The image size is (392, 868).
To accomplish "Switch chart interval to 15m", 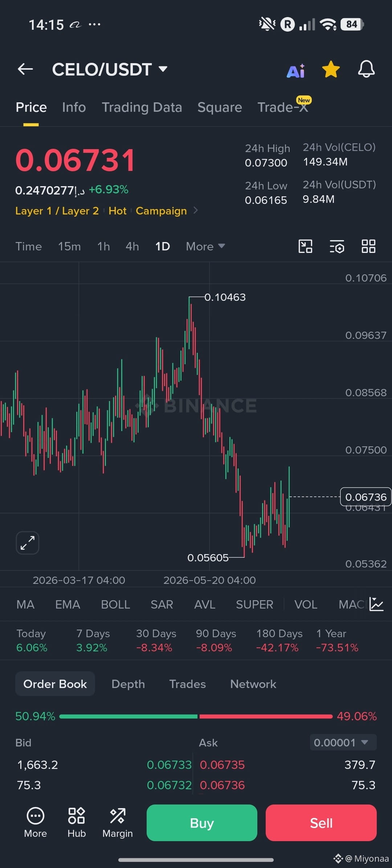I will pyautogui.click(x=69, y=246).
